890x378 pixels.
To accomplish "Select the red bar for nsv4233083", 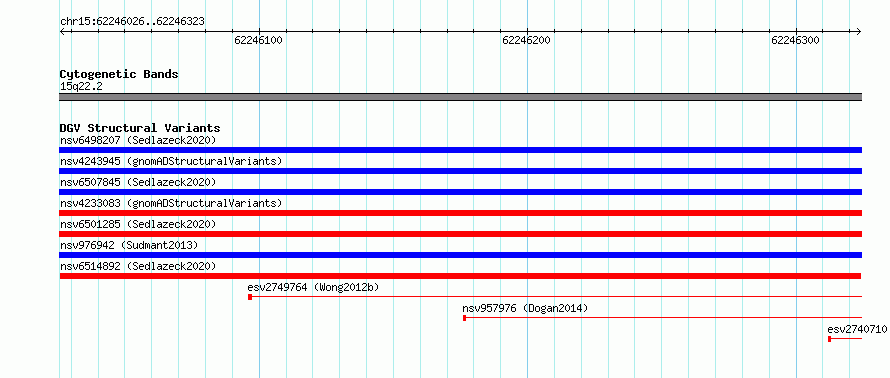I will point(461,213).
